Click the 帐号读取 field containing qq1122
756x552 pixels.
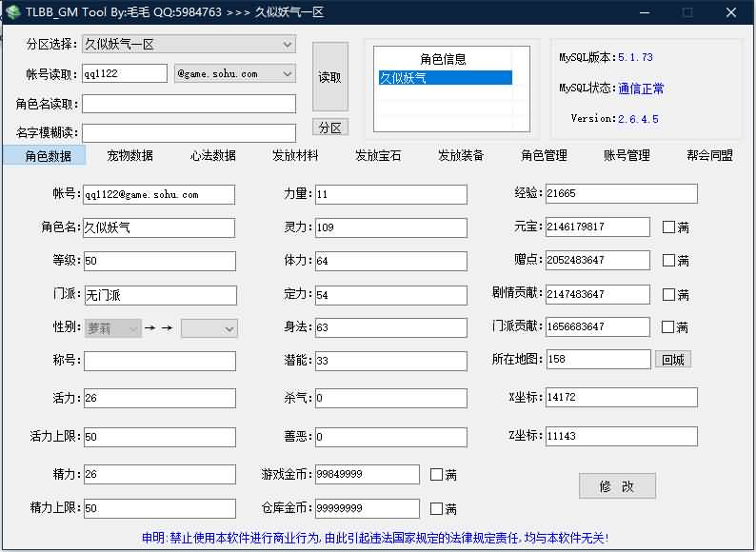click(x=125, y=74)
